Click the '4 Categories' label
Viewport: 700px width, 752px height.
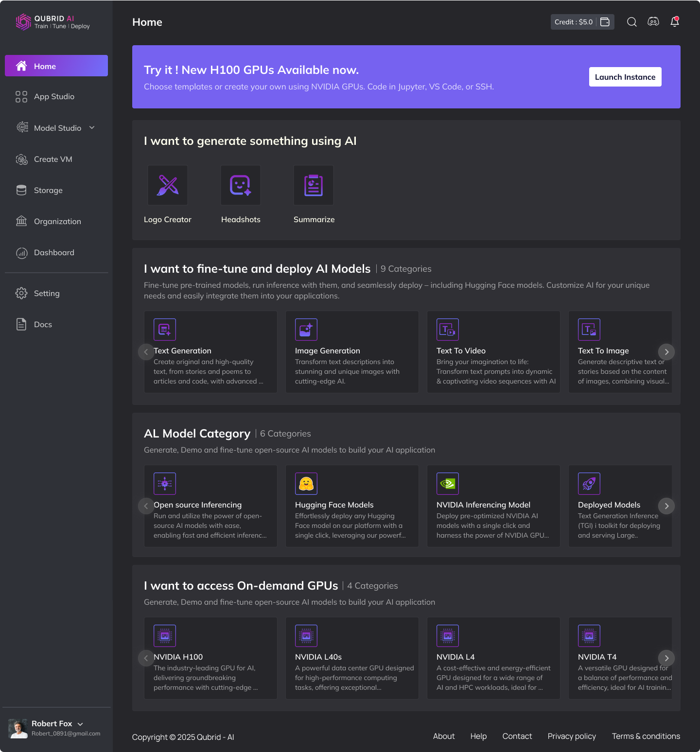pyautogui.click(x=372, y=586)
